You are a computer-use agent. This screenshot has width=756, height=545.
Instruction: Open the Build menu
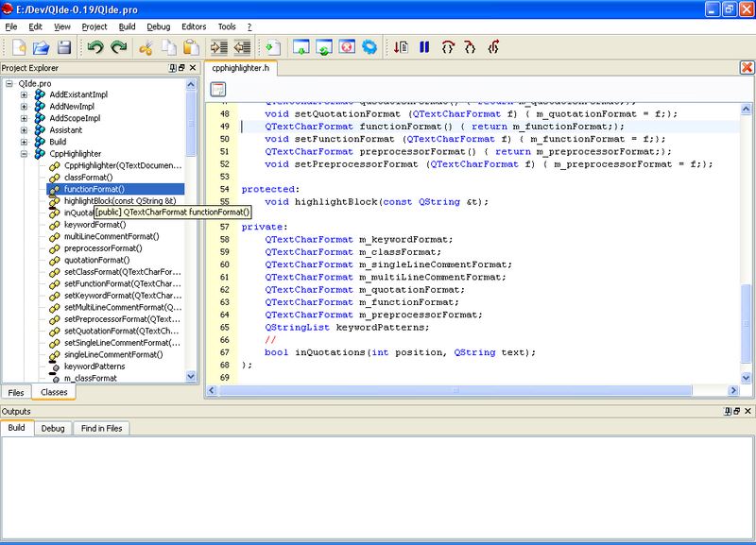coord(127,26)
